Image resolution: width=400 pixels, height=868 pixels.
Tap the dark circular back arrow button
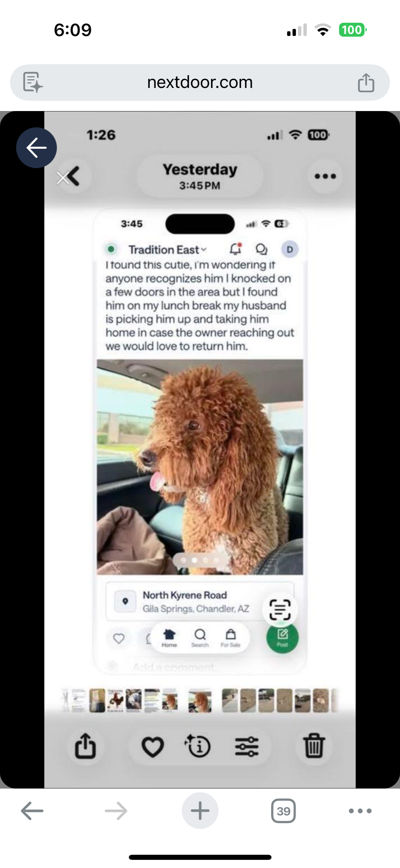pyautogui.click(x=36, y=148)
